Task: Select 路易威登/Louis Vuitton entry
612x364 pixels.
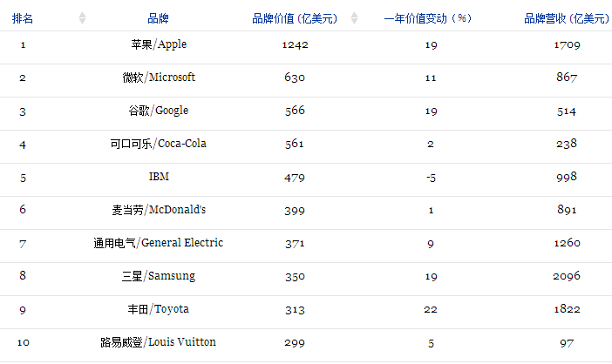Action: 158,342
